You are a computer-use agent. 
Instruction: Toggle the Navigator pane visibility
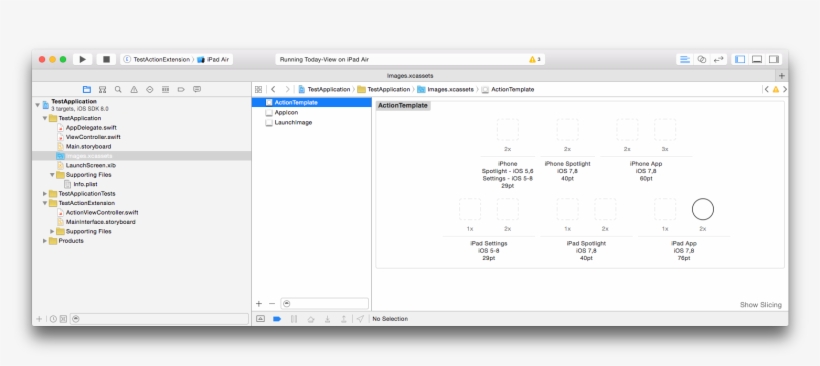click(740, 60)
